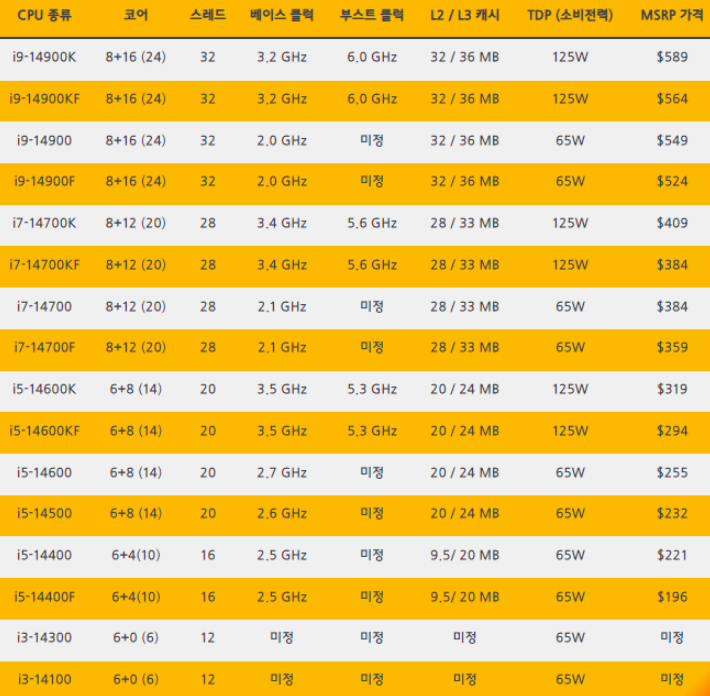Click the 2.0 GHz base clock of i9-14900
The image size is (710, 696).
[282, 140]
